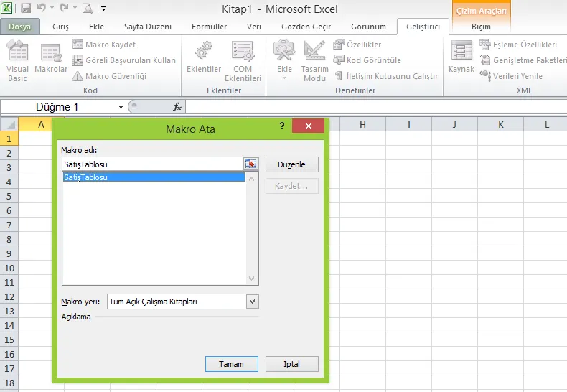
Task: Click the Eklentiler gear icon
Action: 204,52
